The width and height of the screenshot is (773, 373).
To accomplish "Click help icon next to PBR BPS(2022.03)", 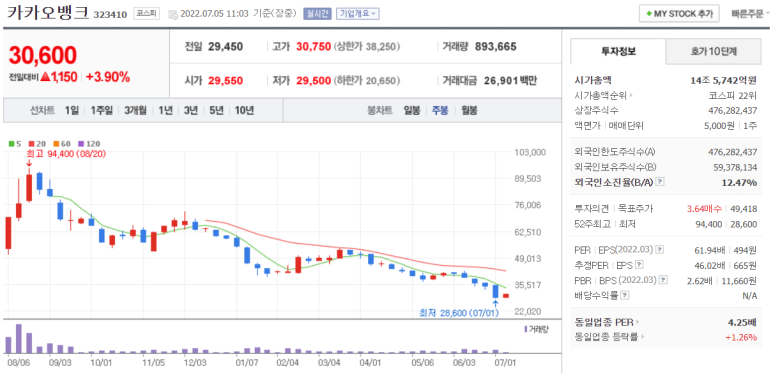I will pyautogui.click(x=664, y=280).
